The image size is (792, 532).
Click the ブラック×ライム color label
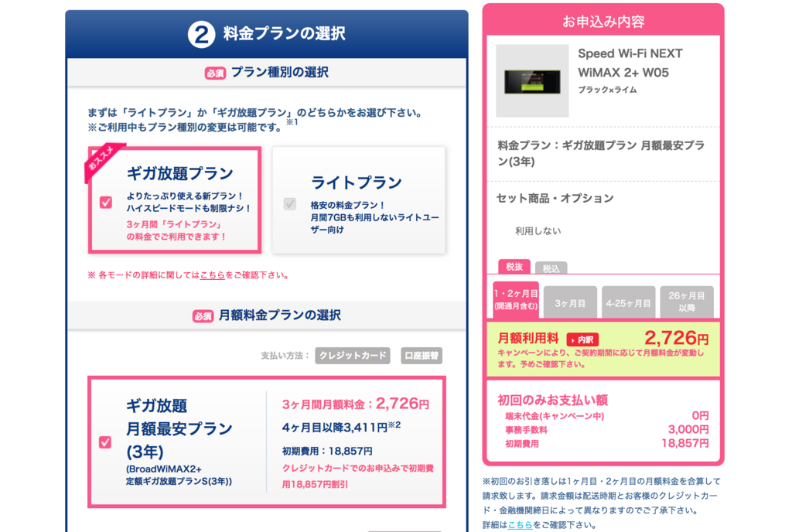608,90
